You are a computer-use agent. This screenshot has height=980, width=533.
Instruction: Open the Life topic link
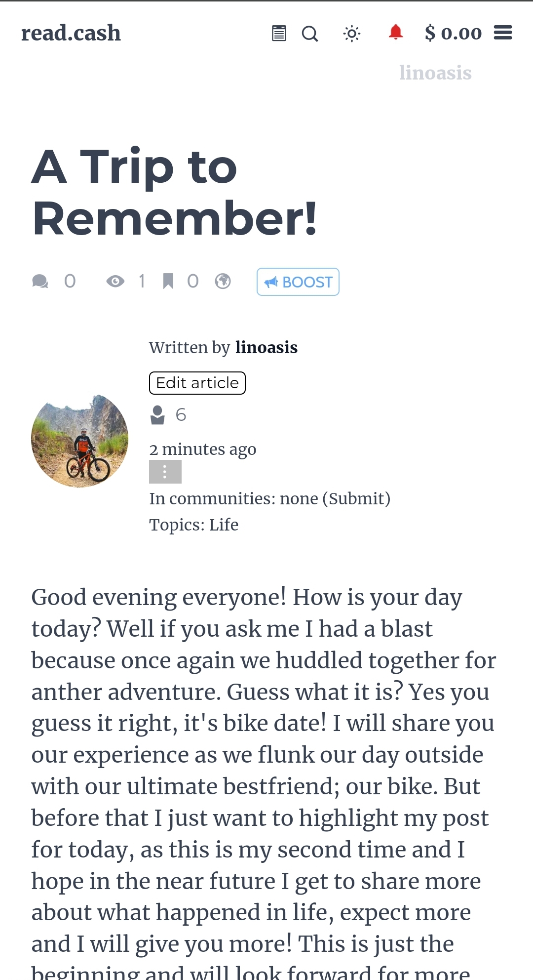(224, 525)
